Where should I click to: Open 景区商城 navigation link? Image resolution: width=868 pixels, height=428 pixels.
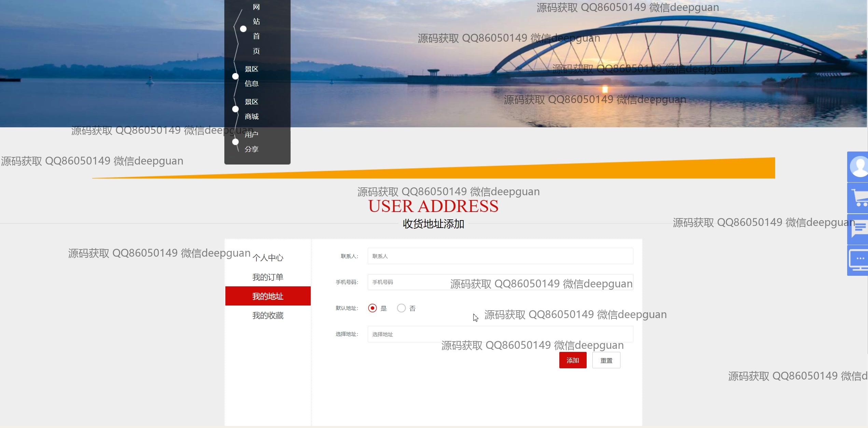coord(252,109)
